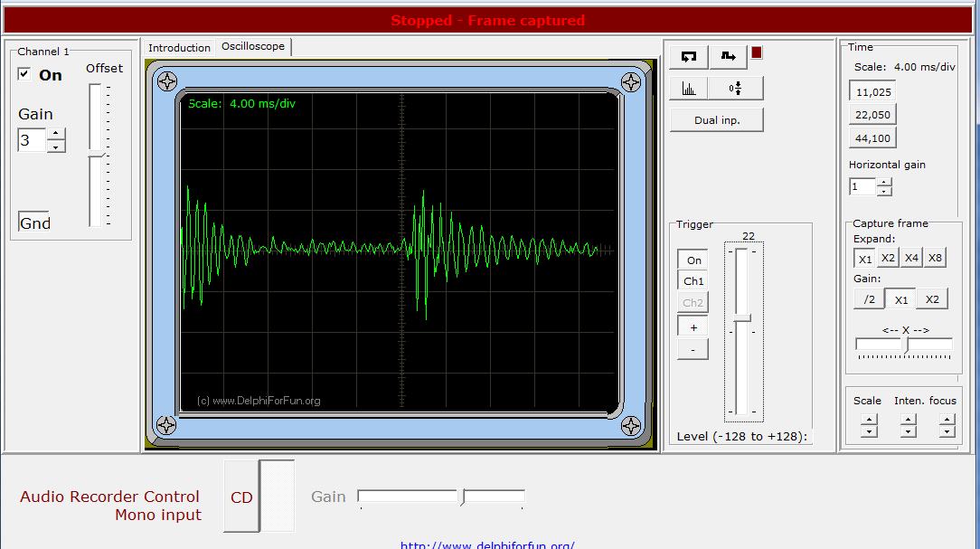Decrease display Scale with down arrow
This screenshot has height=549, width=980.
pyautogui.click(x=869, y=431)
